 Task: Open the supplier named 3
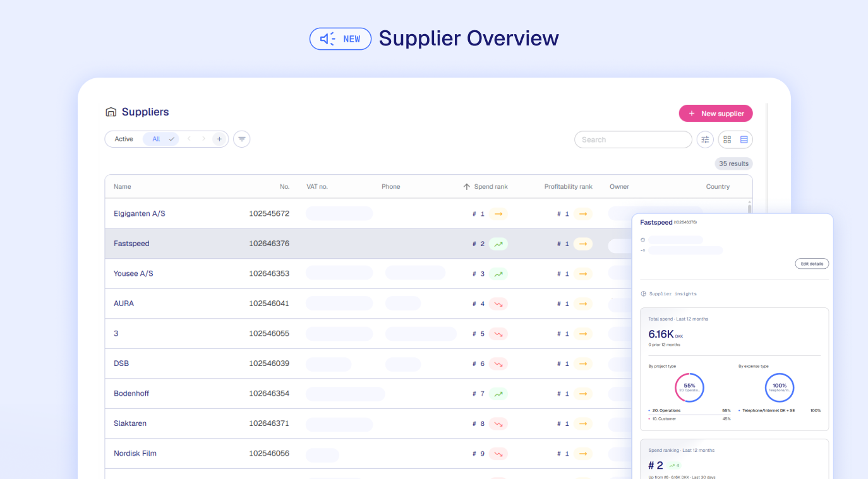[368, 334]
